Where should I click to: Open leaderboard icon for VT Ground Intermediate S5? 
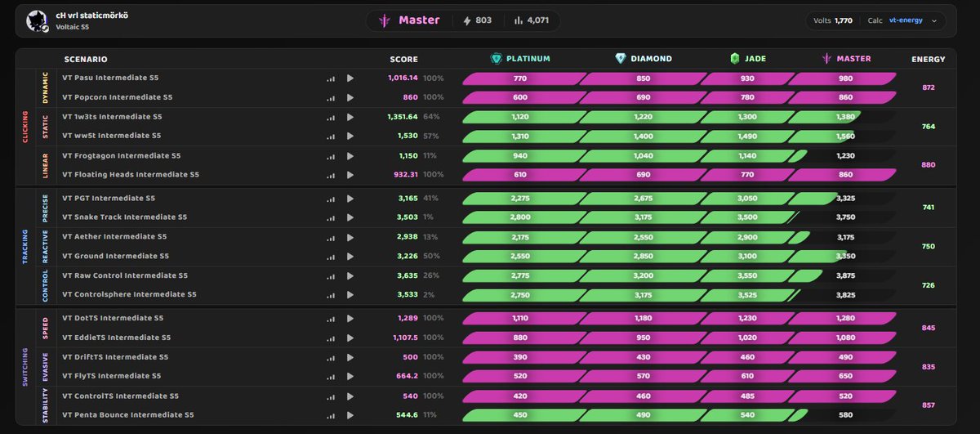[x=331, y=256]
